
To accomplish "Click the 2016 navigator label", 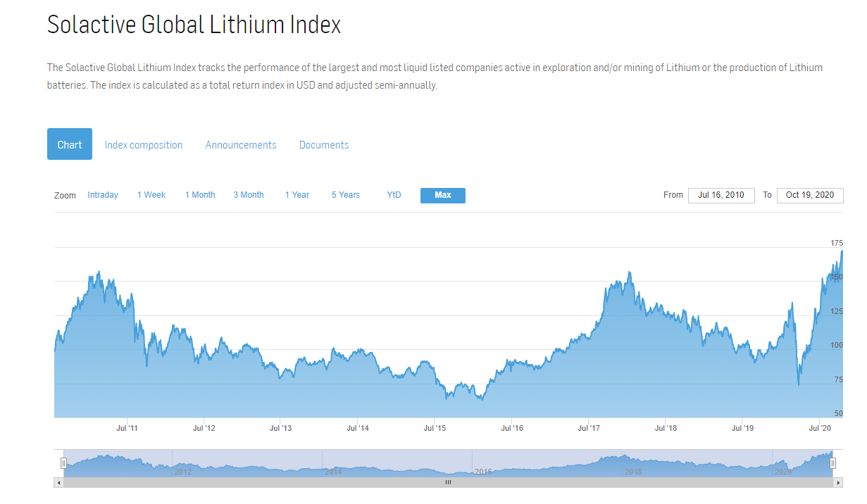I will tap(483, 472).
